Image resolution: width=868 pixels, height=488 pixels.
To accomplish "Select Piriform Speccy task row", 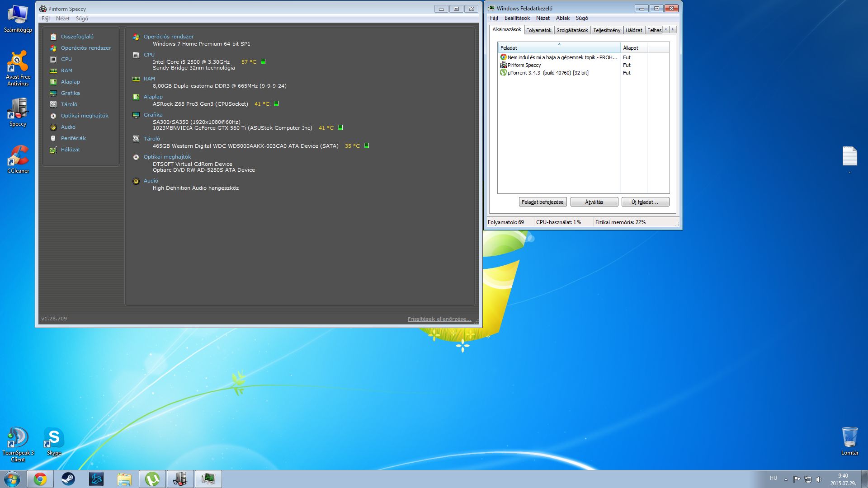I will click(x=583, y=65).
